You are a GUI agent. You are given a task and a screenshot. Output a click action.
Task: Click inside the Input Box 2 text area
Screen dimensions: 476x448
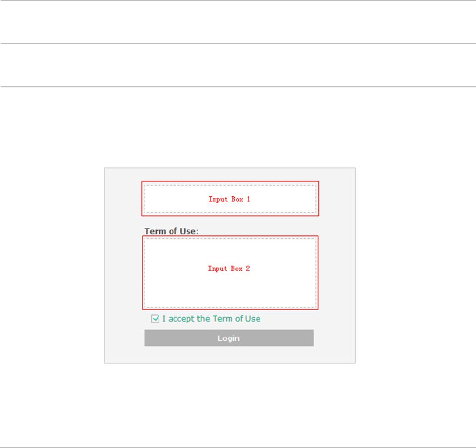pyautogui.click(x=230, y=273)
